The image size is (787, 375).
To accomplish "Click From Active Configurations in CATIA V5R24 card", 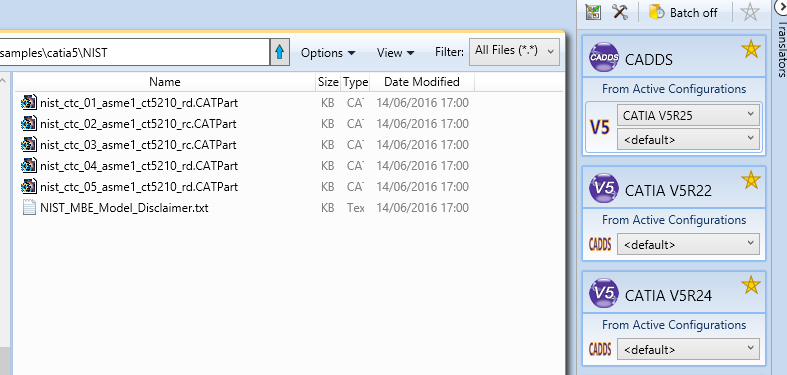I will pos(674,325).
